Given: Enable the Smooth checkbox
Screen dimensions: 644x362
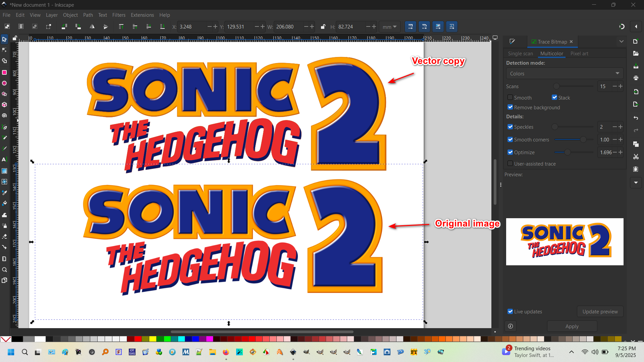Looking at the screenshot, I should [510, 98].
